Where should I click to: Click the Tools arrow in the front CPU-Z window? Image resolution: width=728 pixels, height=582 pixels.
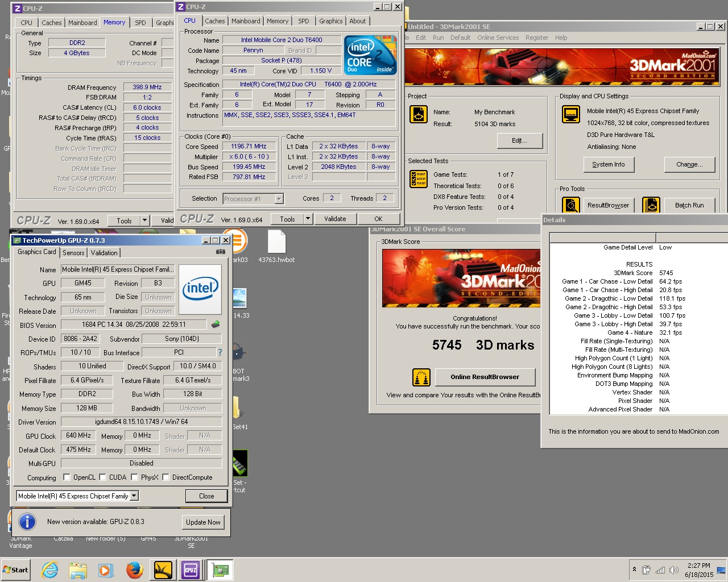308,218
